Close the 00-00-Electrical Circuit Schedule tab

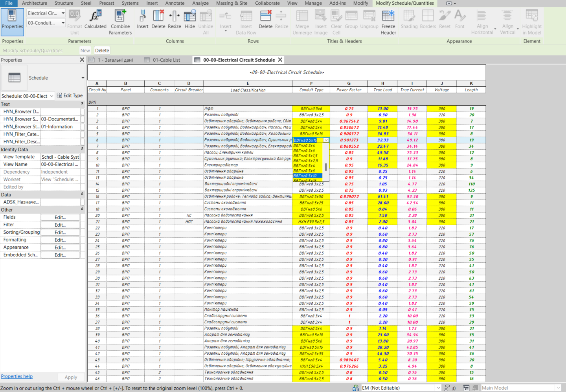coord(280,60)
